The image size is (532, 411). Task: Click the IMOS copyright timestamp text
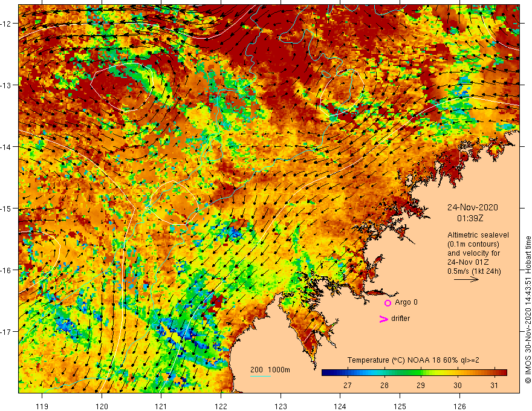tap(528, 309)
